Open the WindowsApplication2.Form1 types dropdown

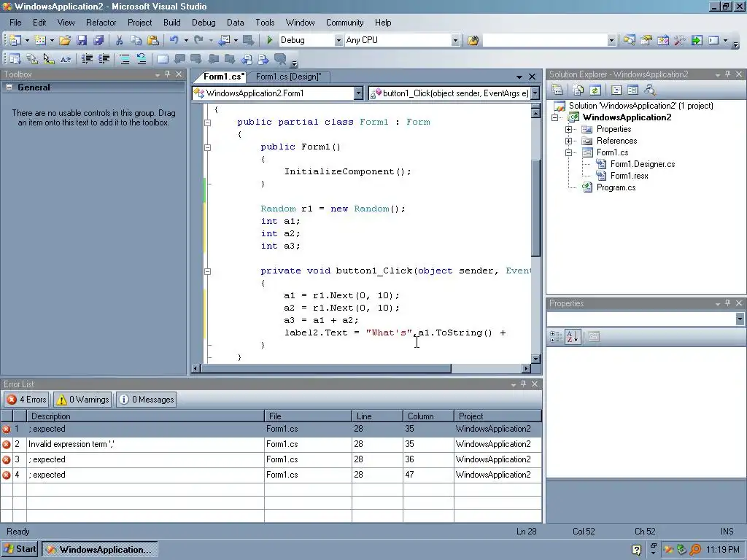click(x=358, y=93)
